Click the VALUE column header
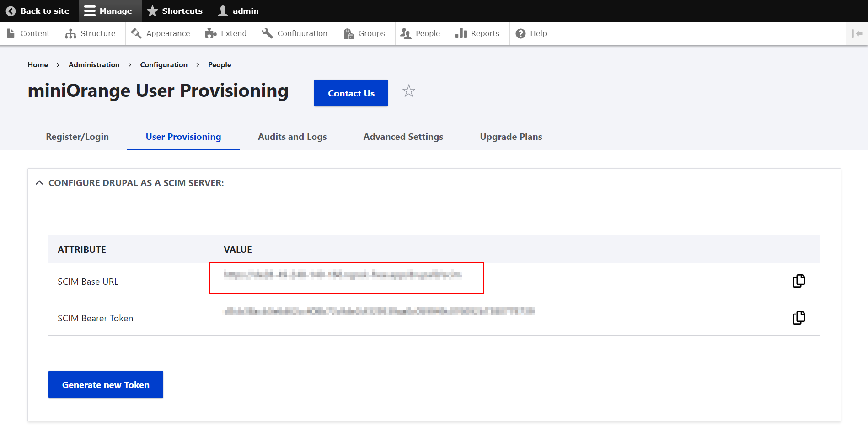This screenshot has height=426, width=868. (238, 250)
